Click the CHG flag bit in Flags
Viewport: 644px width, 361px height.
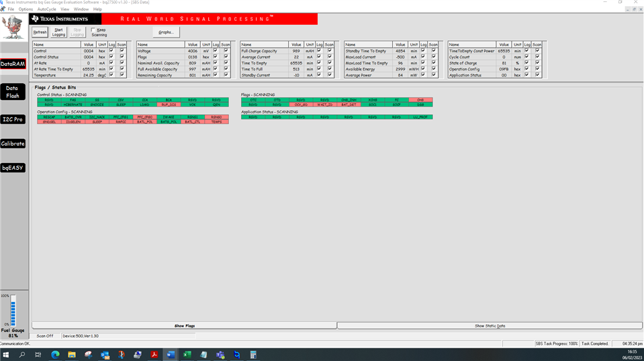(420, 100)
